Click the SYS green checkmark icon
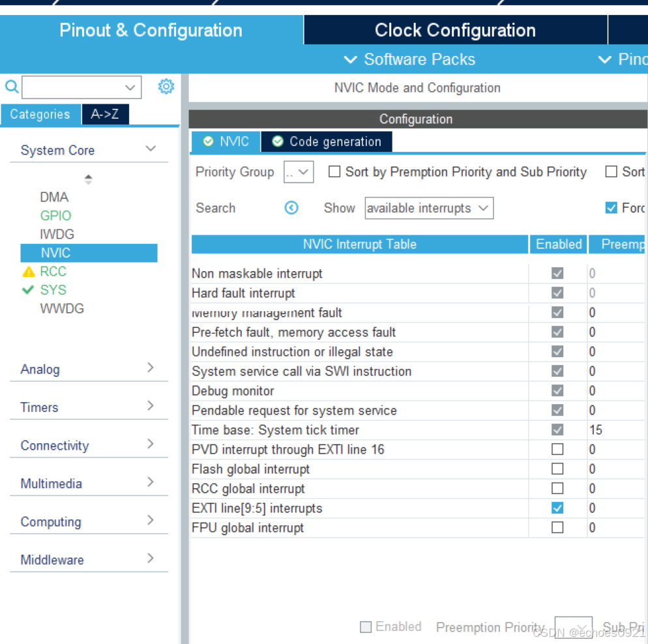 pyautogui.click(x=27, y=290)
